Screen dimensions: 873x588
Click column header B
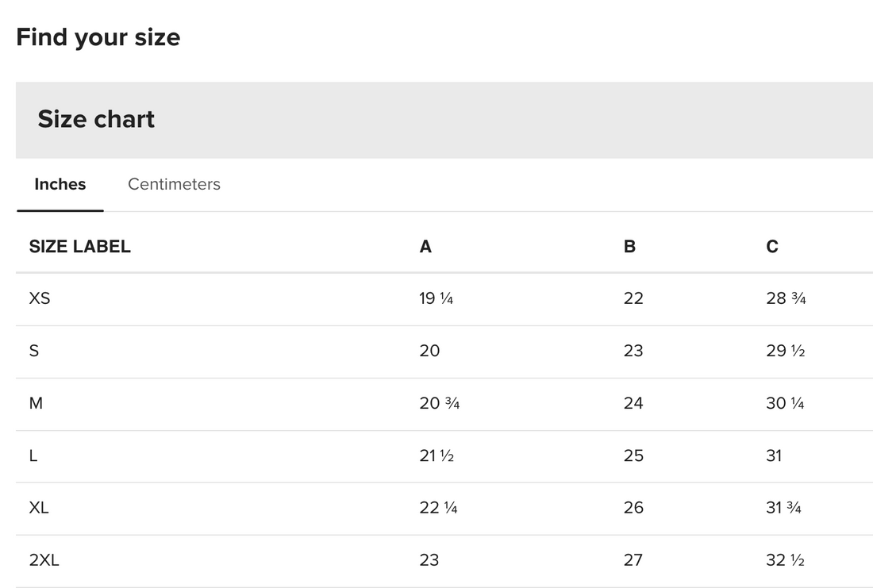629,247
